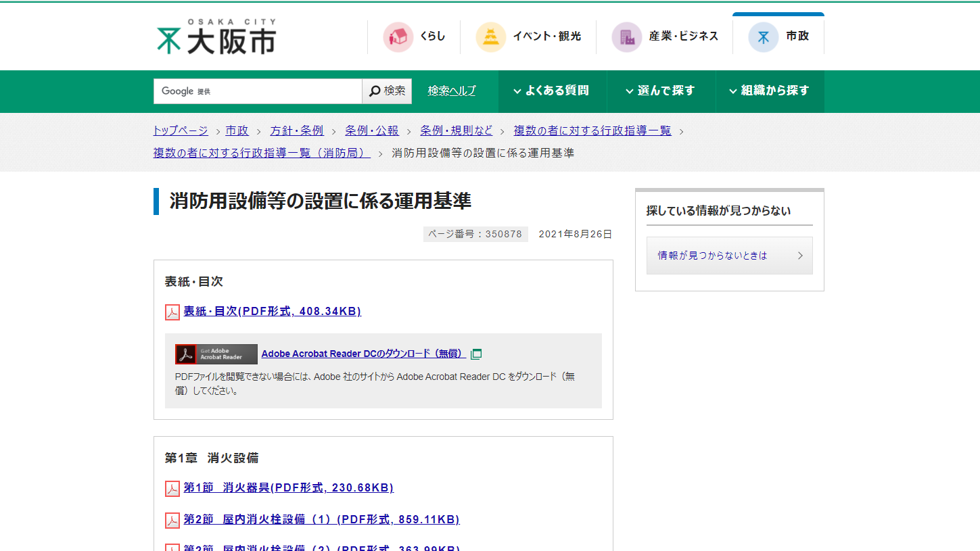Go to 市政 breadcrumb link
The height and width of the screenshot is (551, 980).
(237, 130)
